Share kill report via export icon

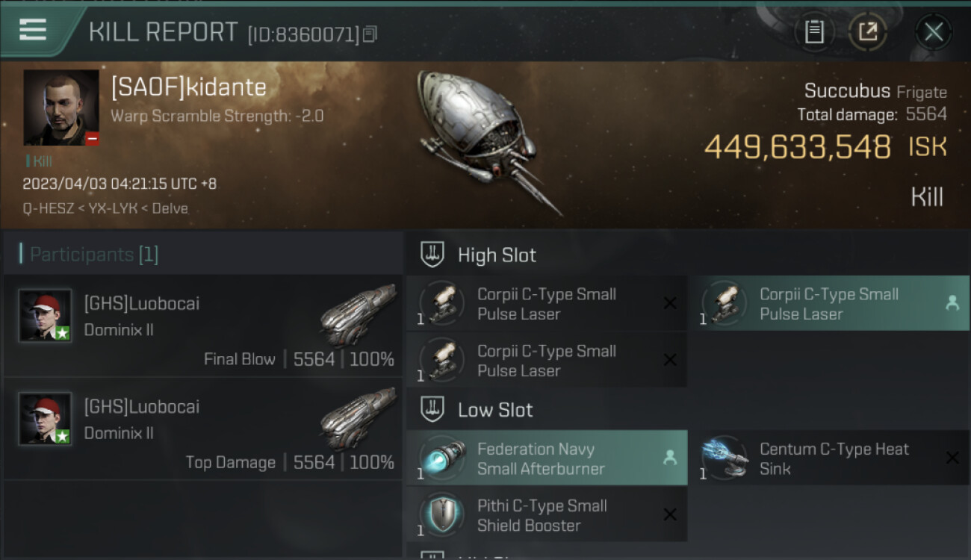(x=868, y=32)
